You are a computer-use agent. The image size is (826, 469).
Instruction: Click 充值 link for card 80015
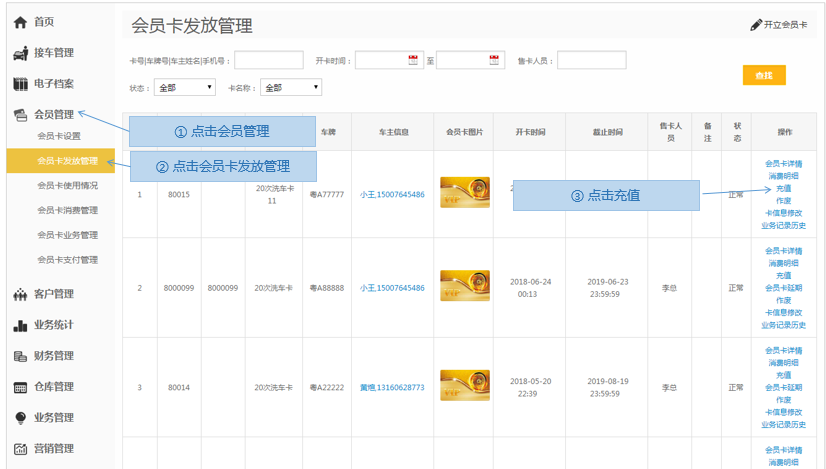point(783,188)
